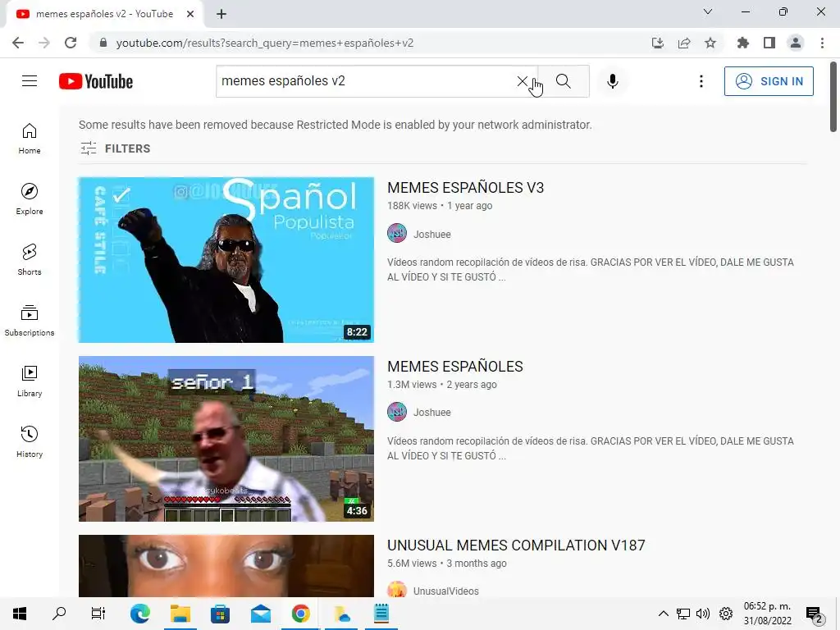Screen dimensions: 840x630
Task: Click Español Populista video thumbnail
Action: tap(226, 260)
